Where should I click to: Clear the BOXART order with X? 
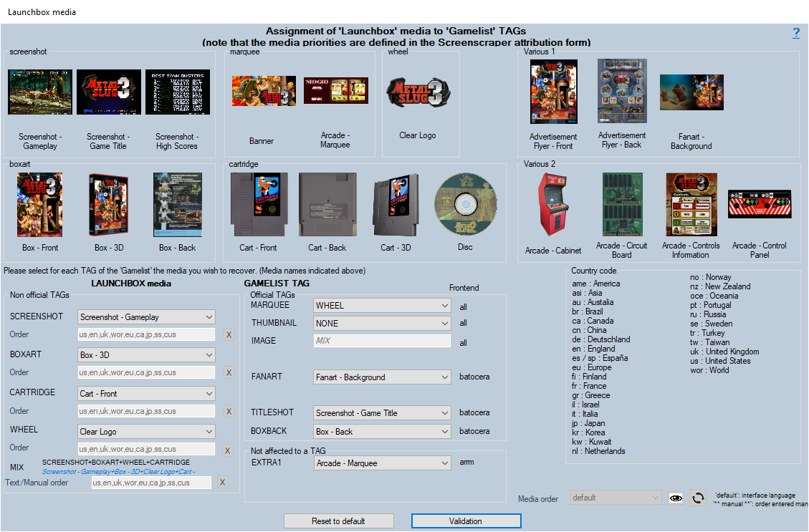(229, 372)
